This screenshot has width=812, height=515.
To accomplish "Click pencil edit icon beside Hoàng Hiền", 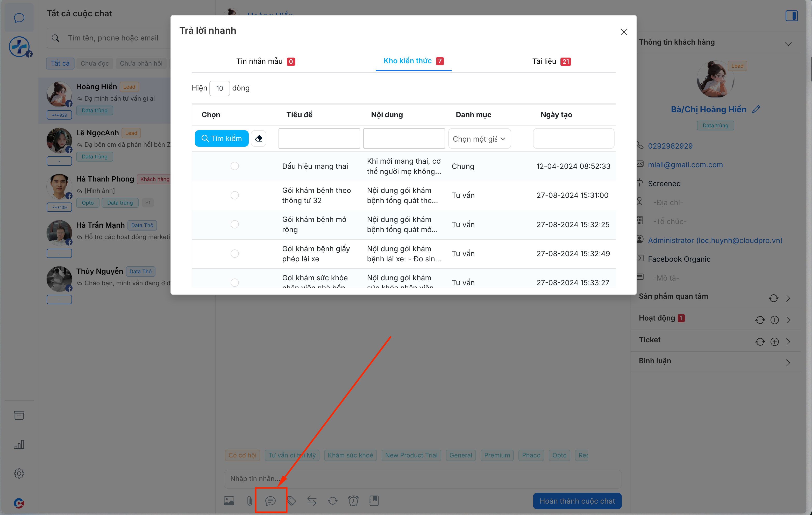I will 756,109.
